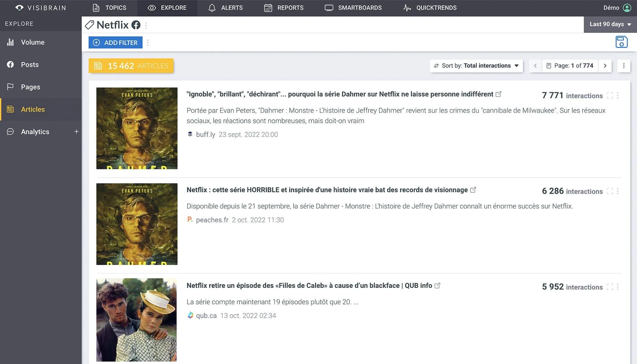Open external link icon for 'Ignoble' article
The height and width of the screenshot is (364, 637).
[x=498, y=94]
